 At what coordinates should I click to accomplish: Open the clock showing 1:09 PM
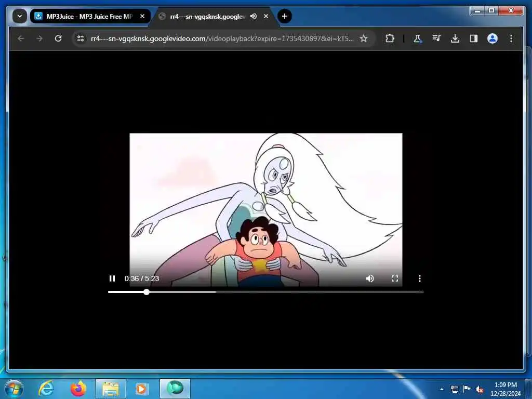click(x=506, y=389)
